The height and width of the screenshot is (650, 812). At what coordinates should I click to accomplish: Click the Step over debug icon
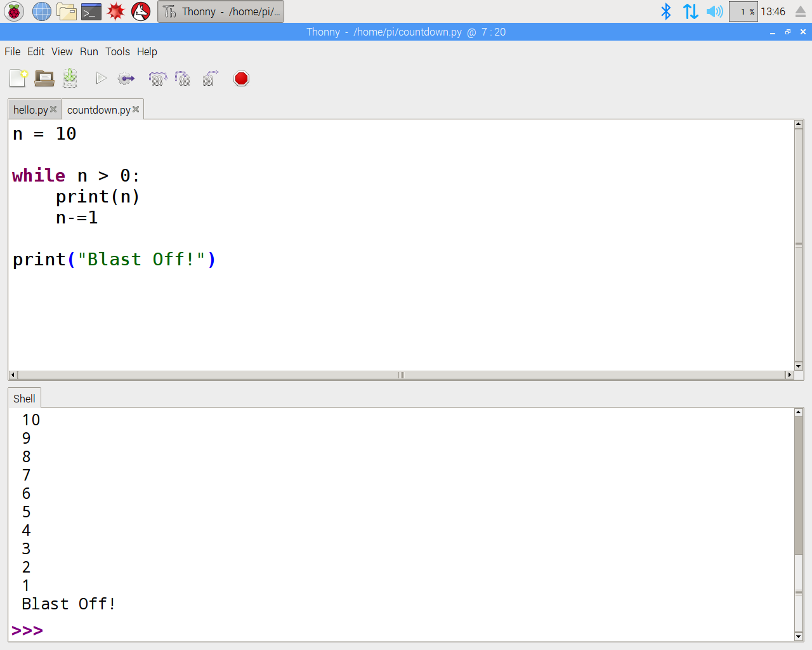tap(157, 78)
